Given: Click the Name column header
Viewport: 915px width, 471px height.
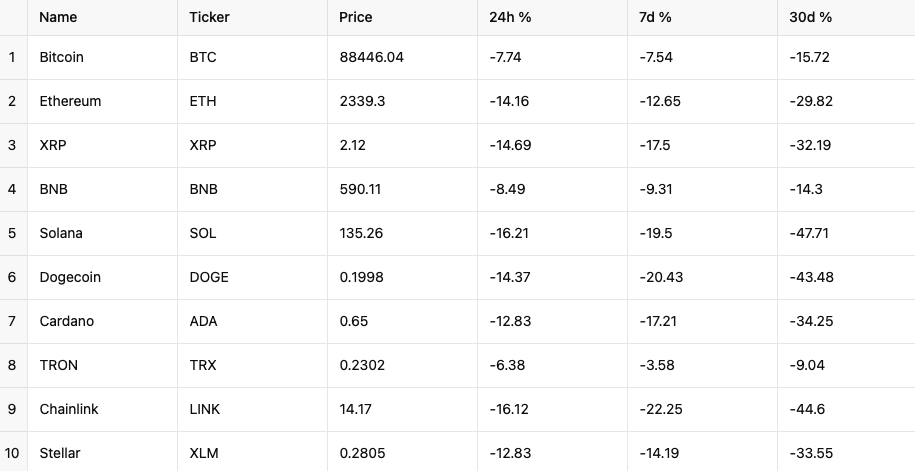Looking at the screenshot, I should pos(58,17).
